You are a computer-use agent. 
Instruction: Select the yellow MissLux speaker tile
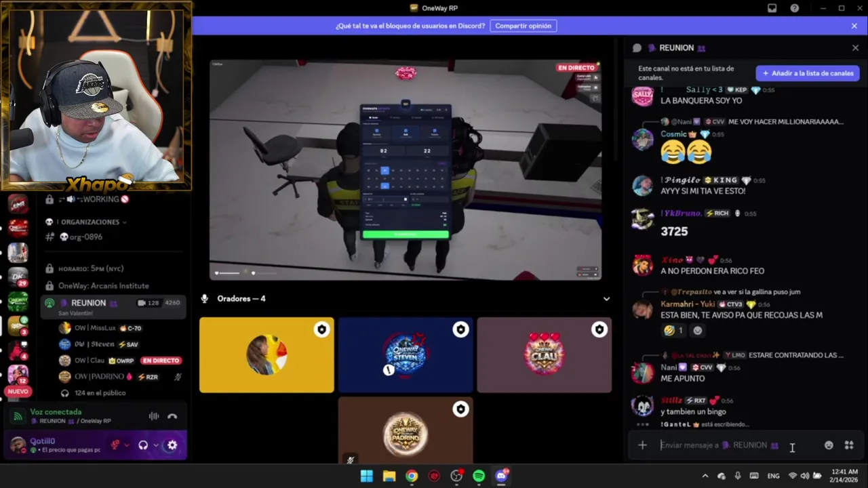pyautogui.click(x=267, y=355)
